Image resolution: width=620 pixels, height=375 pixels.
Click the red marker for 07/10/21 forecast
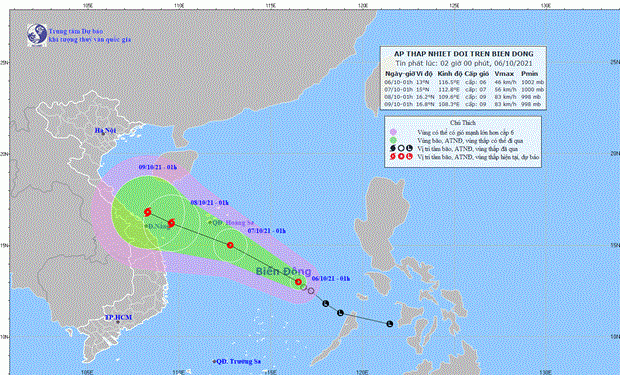230,245
